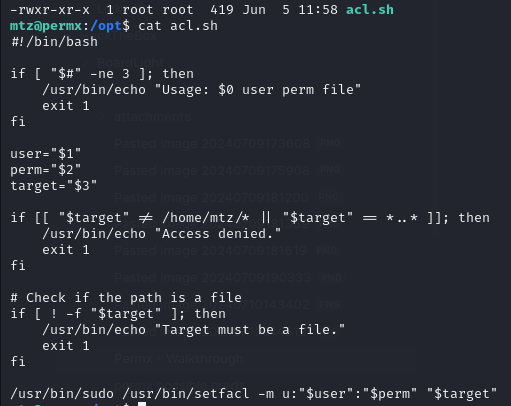Select Pasted image 20240709175908 entry
511x406 pixels.
point(212,171)
